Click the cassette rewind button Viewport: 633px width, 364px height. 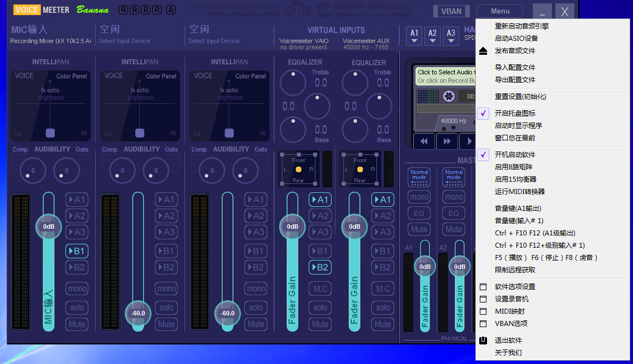[x=424, y=141]
